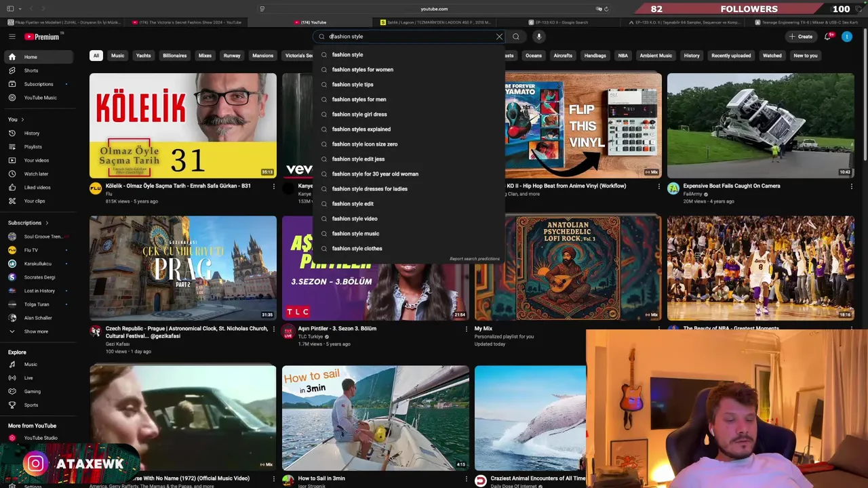Choose suggestion 'fashion style girl dress'
This screenshot has height=488, width=868.
coord(409,115)
